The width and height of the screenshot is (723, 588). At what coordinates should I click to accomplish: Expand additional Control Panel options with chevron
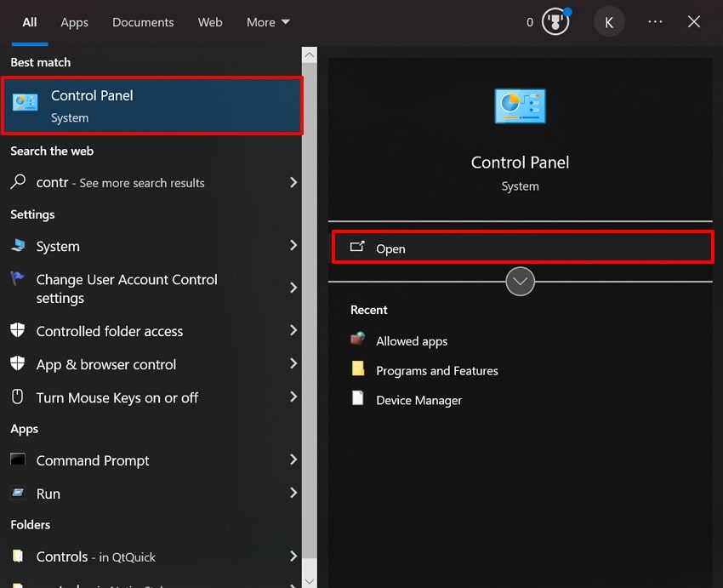520,281
